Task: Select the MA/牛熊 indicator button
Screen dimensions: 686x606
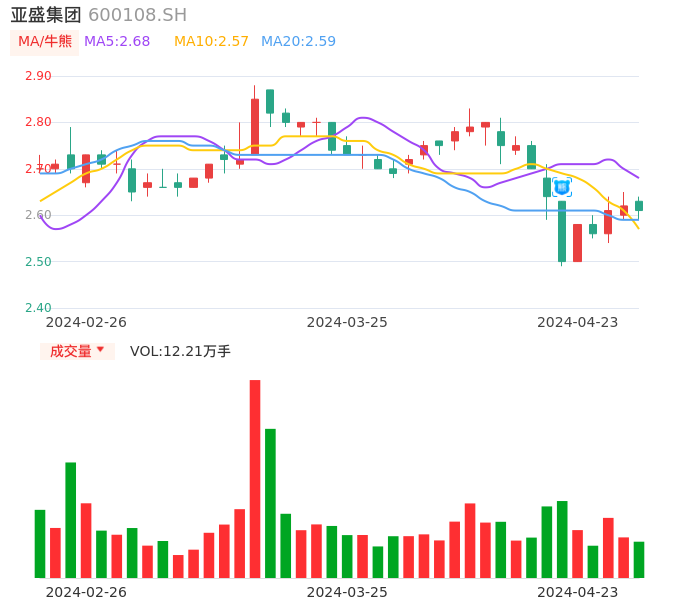Action: 45,42
